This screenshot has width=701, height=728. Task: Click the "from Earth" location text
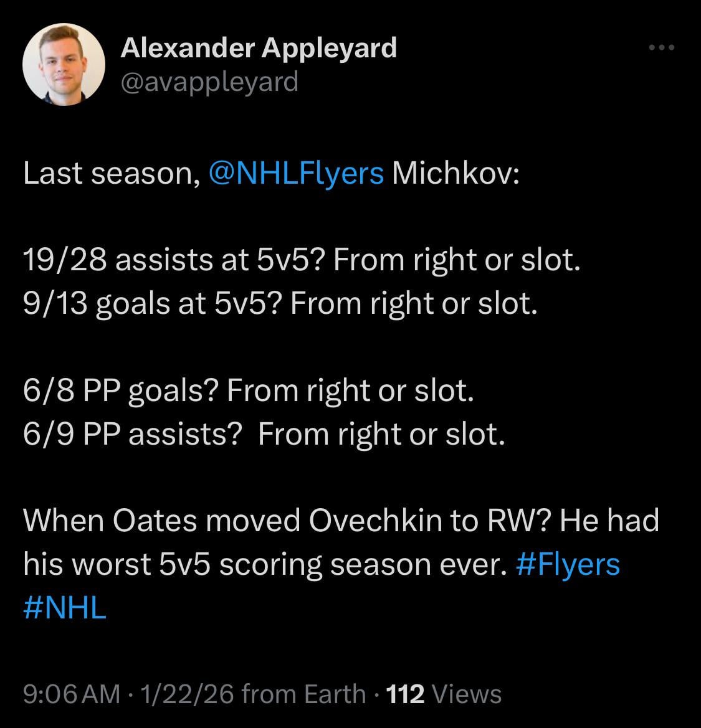coord(303,694)
